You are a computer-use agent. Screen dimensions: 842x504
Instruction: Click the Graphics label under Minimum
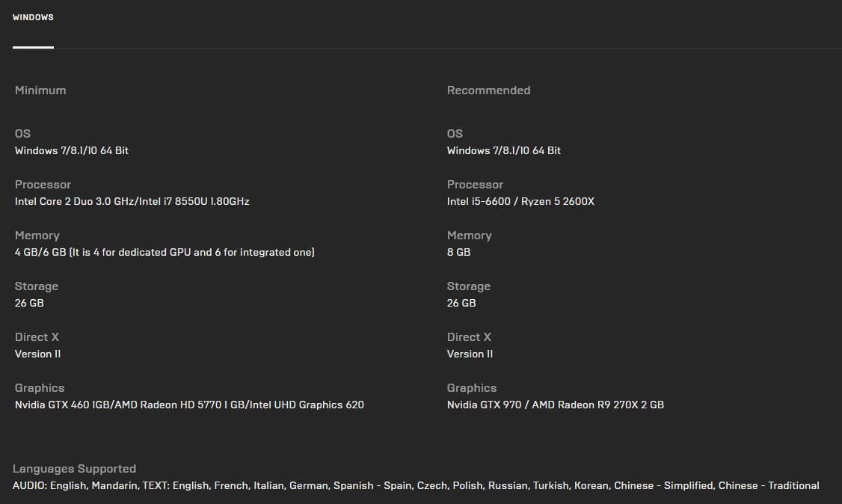click(x=40, y=388)
